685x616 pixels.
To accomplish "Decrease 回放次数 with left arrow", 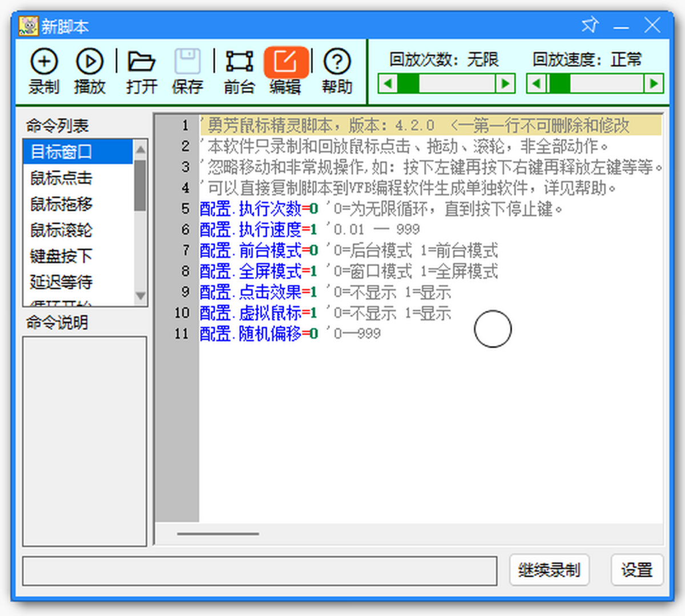I will coord(388,84).
